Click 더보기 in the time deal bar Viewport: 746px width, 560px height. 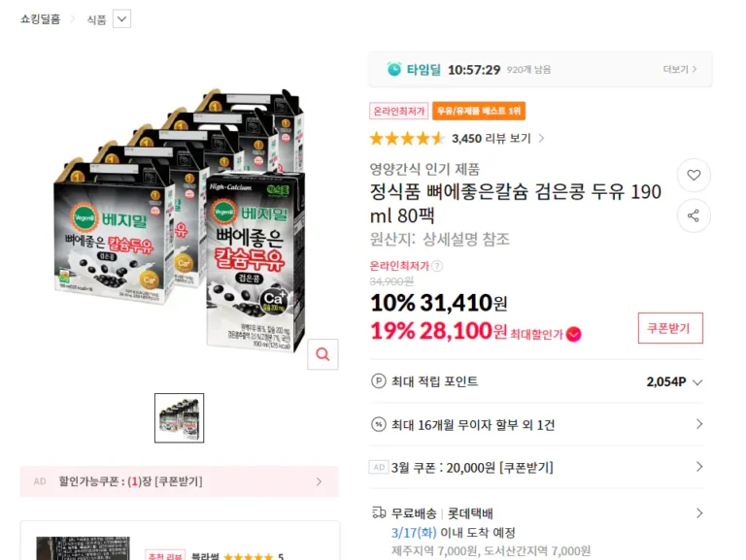click(680, 69)
